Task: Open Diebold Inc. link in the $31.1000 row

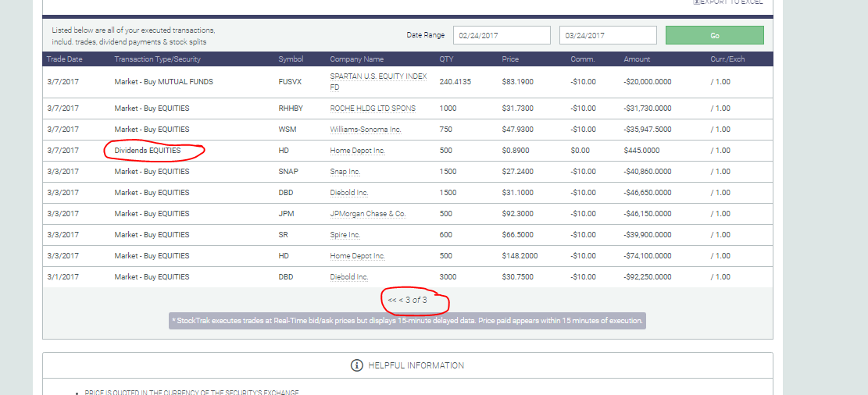Action: tap(348, 193)
